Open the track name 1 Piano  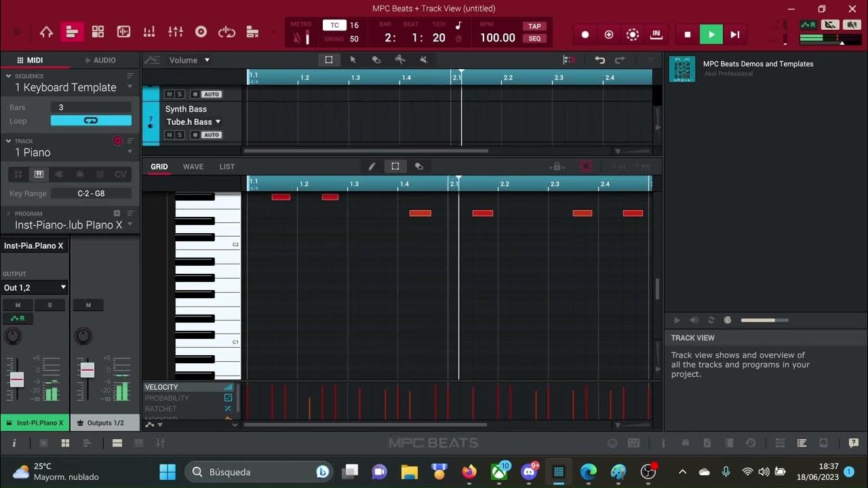[33, 152]
